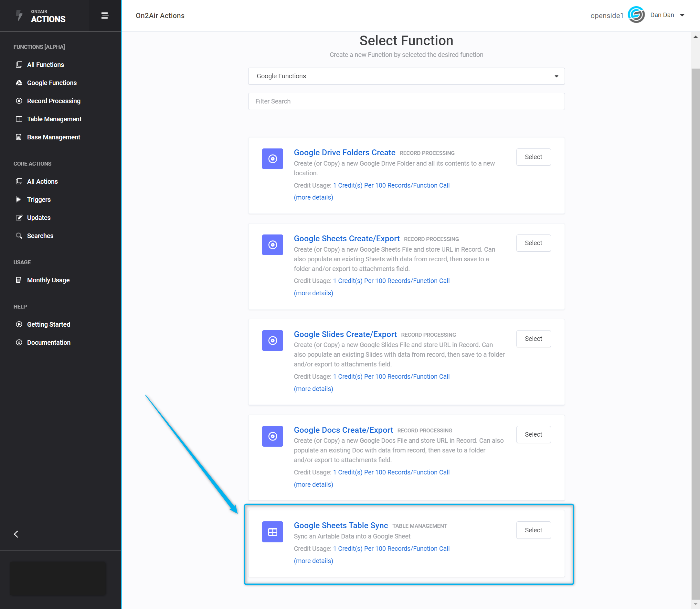
Task: Click the Google Sheets Table Sync table icon
Action: point(272,532)
